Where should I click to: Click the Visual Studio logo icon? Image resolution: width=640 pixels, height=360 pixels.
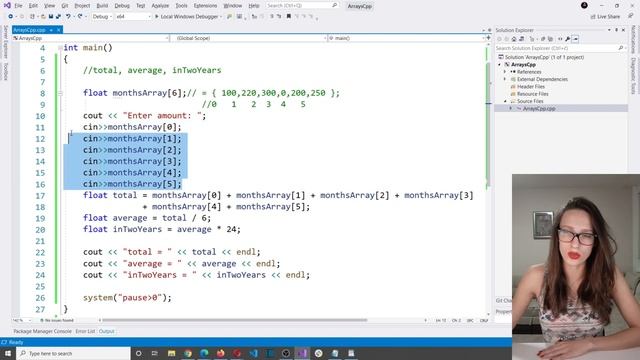(x=7, y=5)
